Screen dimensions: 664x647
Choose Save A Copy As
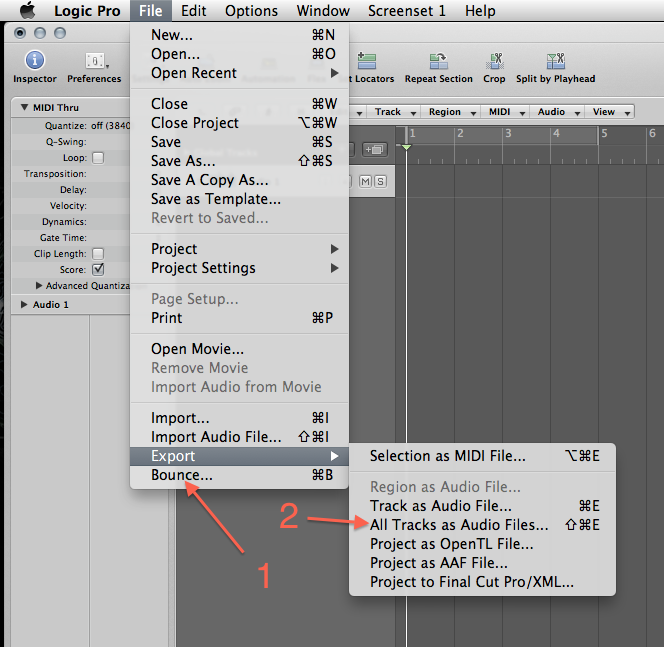(x=239, y=180)
